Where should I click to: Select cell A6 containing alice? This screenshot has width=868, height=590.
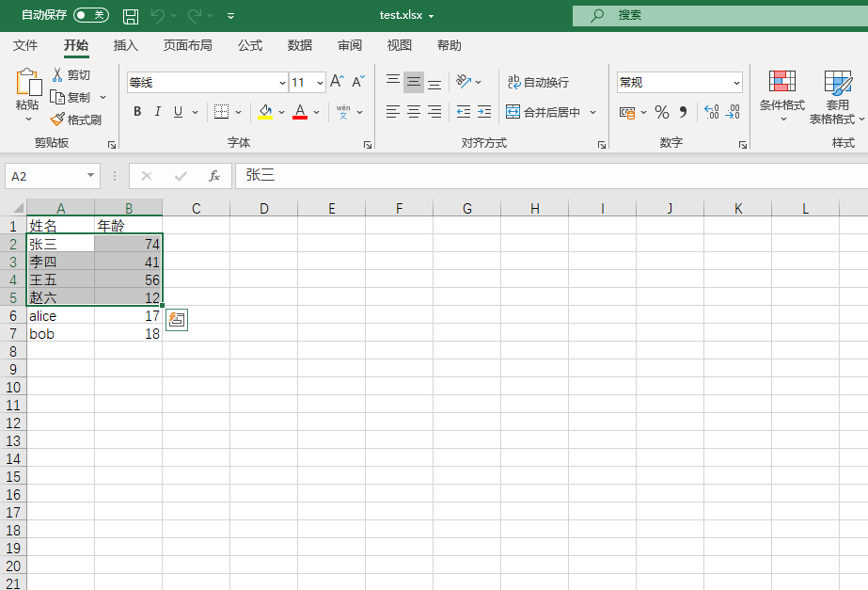60,316
